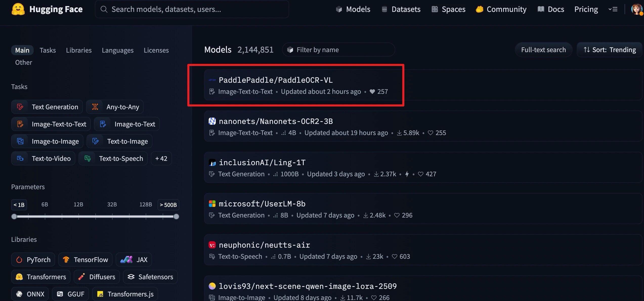
Task: Click the Microsoft logo on UserLM-8b
Action: tap(212, 204)
